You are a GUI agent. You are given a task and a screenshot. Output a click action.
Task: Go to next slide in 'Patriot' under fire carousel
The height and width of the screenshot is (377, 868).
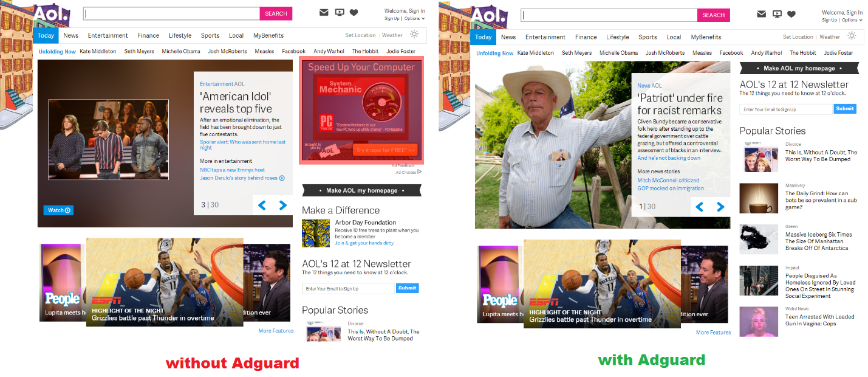pos(720,207)
